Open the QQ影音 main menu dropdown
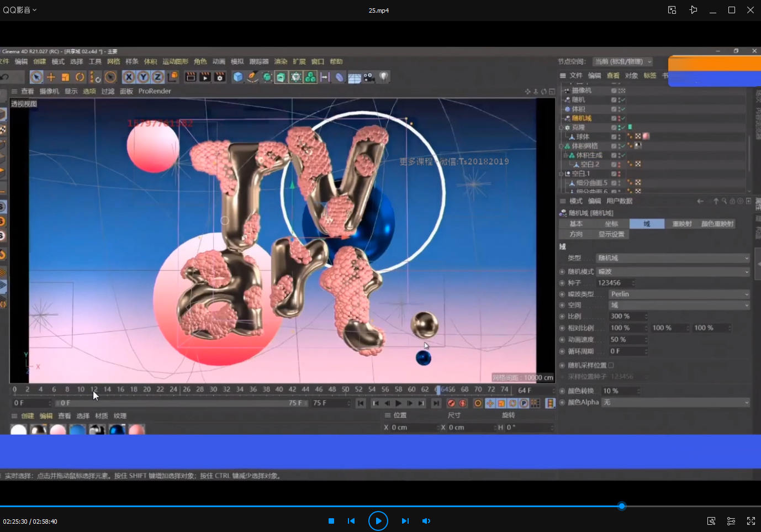The width and height of the screenshot is (761, 532). (20, 10)
